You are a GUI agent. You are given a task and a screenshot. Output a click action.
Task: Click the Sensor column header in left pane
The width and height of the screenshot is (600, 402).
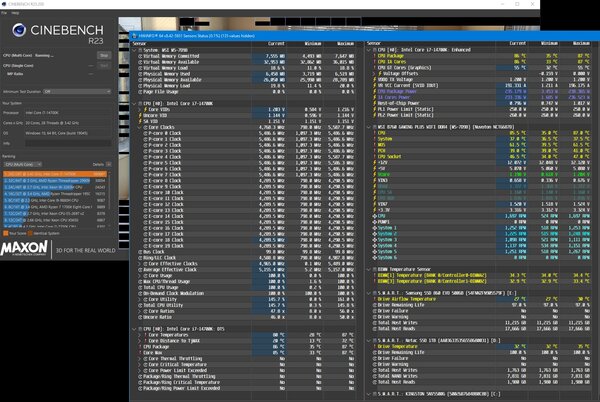pyautogui.click(x=140, y=44)
